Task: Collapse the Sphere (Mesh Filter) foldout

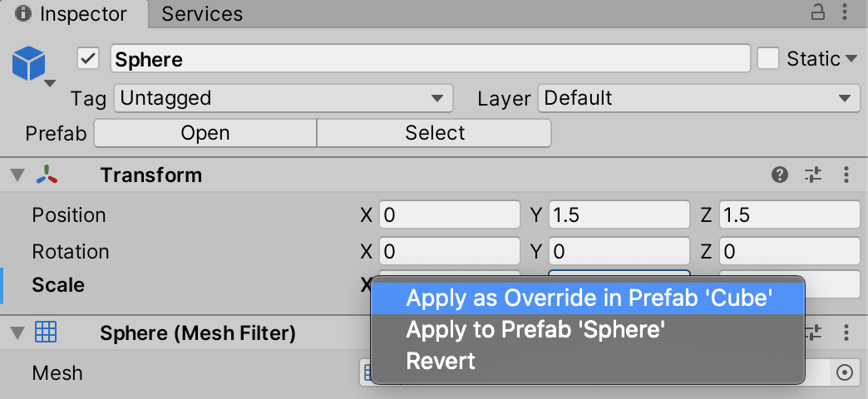Action: click(x=17, y=333)
